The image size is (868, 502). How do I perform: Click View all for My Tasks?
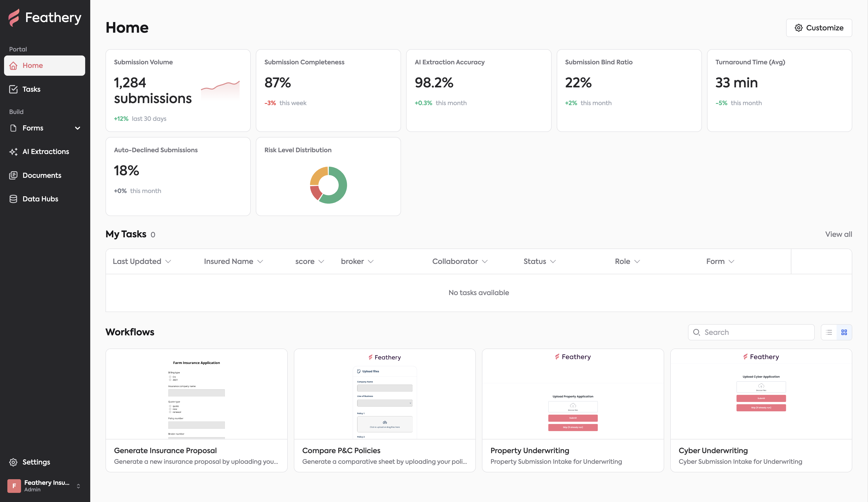[x=838, y=234]
